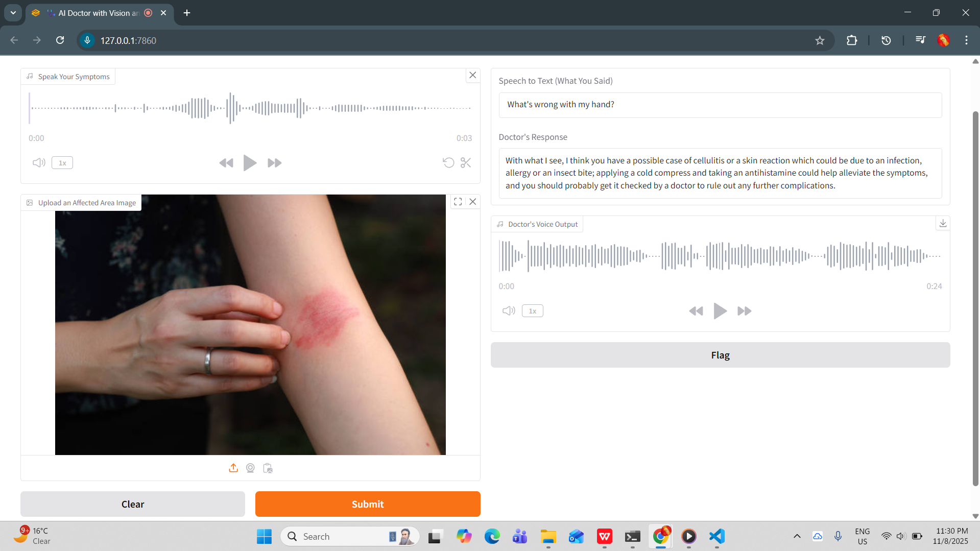This screenshot has height=551, width=980.
Task: Submit the symptoms and image
Action: [x=368, y=504]
